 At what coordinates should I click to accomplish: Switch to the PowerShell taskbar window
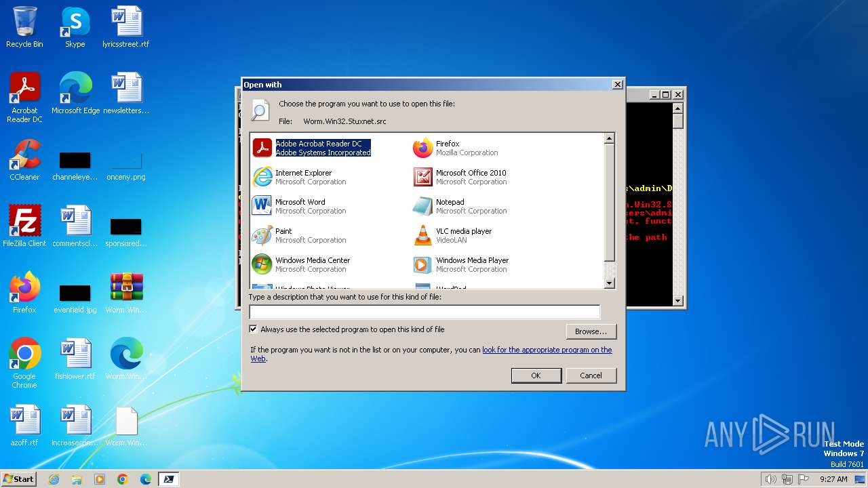click(x=169, y=479)
